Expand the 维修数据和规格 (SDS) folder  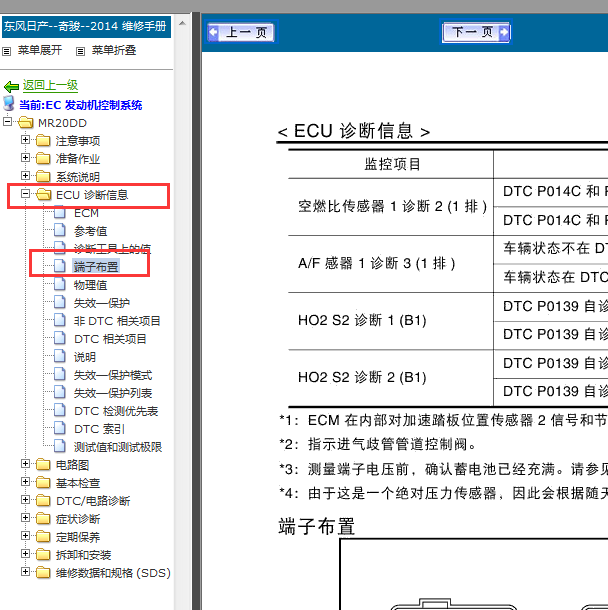(25, 571)
